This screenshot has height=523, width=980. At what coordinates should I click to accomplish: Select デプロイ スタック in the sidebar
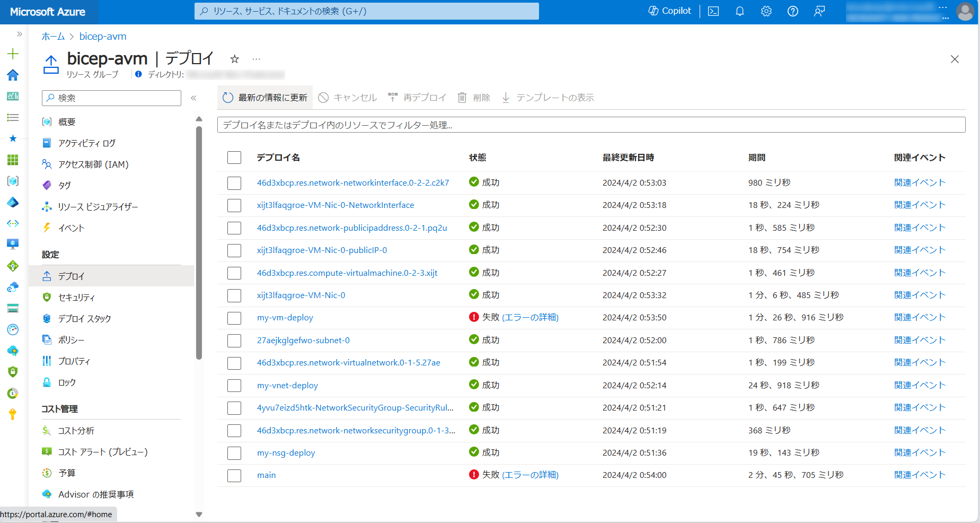coord(84,319)
